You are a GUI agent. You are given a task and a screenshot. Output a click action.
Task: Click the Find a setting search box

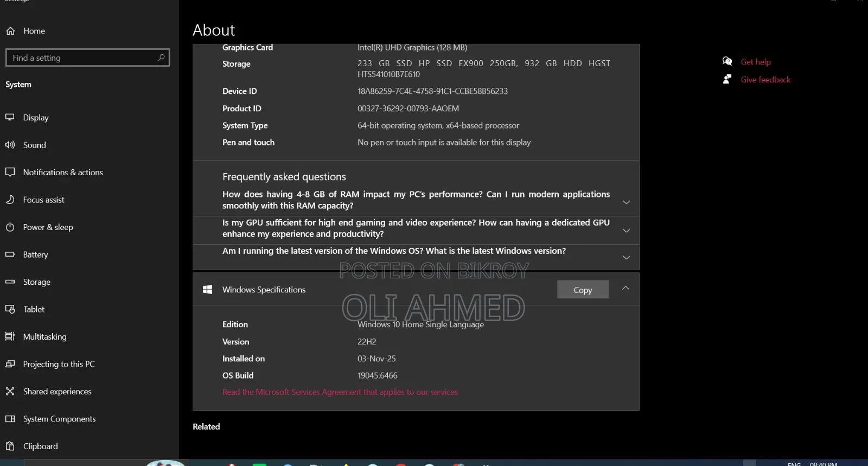87,58
